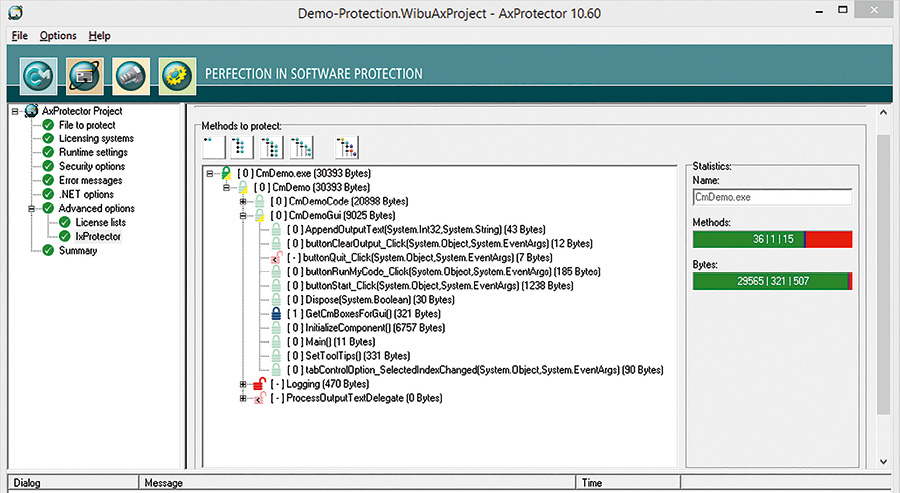Click the Dialog column header
The width and height of the screenshot is (900, 493).
pos(73,483)
